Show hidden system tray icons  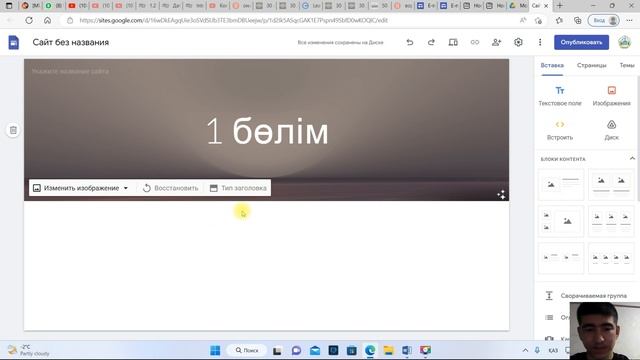(x=525, y=350)
